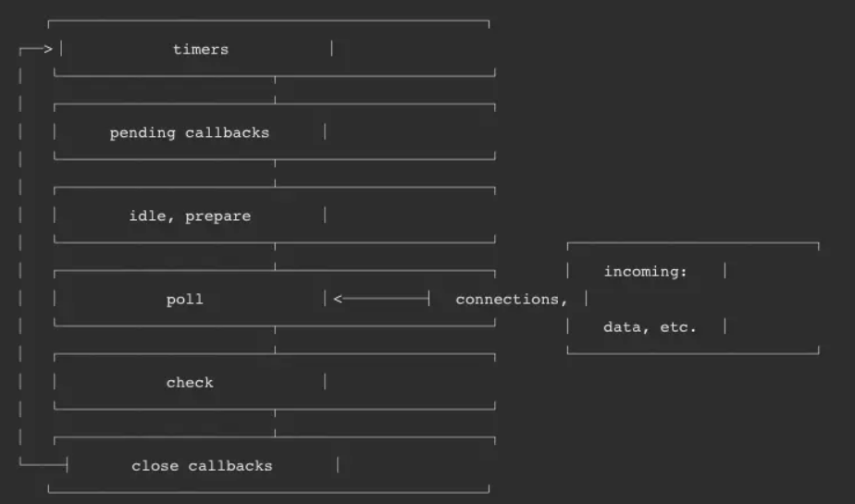Select the check phase label
This screenshot has width=855, height=504.
(190, 383)
